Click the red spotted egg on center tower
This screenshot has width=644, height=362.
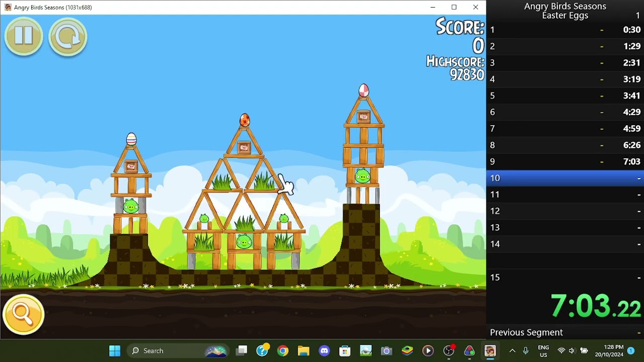click(245, 120)
